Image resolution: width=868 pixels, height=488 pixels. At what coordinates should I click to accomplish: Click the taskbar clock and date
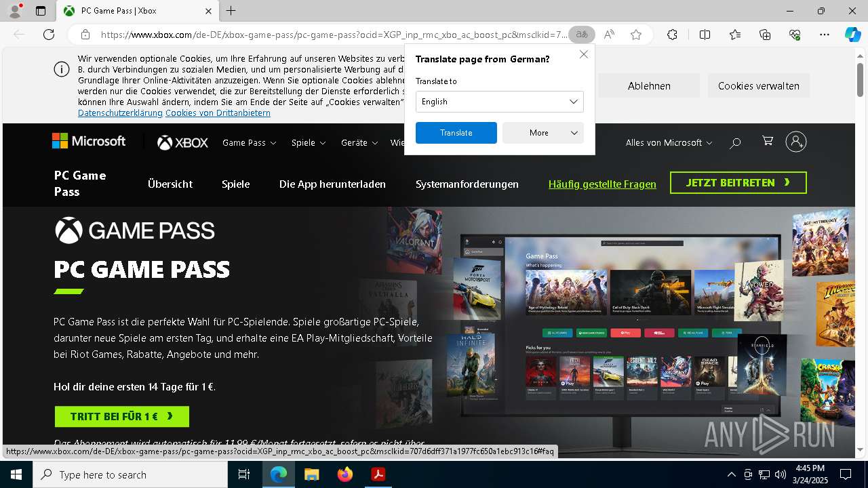click(x=810, y=474)
